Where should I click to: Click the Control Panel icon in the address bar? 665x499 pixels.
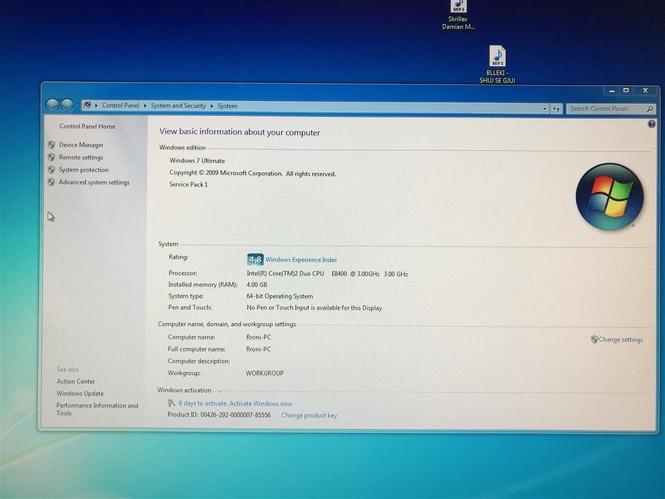tap(87, 105)
